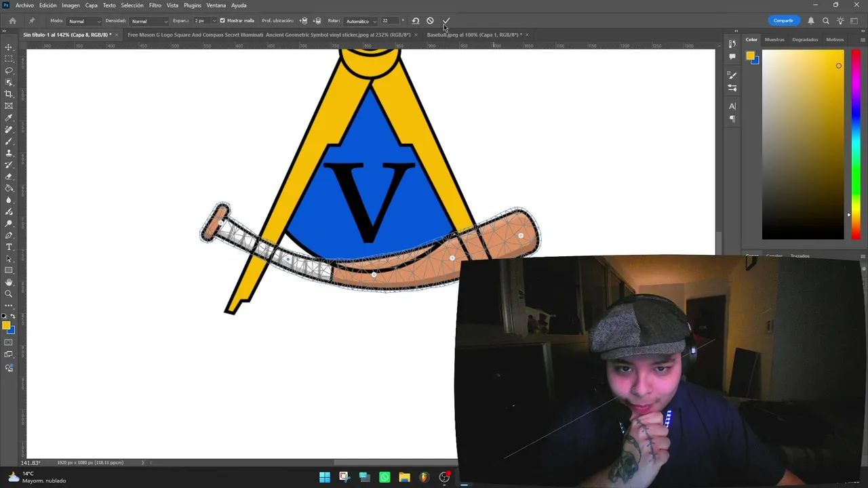Open the Filtro menu
868x488 pixels.
tap(155, 5)
